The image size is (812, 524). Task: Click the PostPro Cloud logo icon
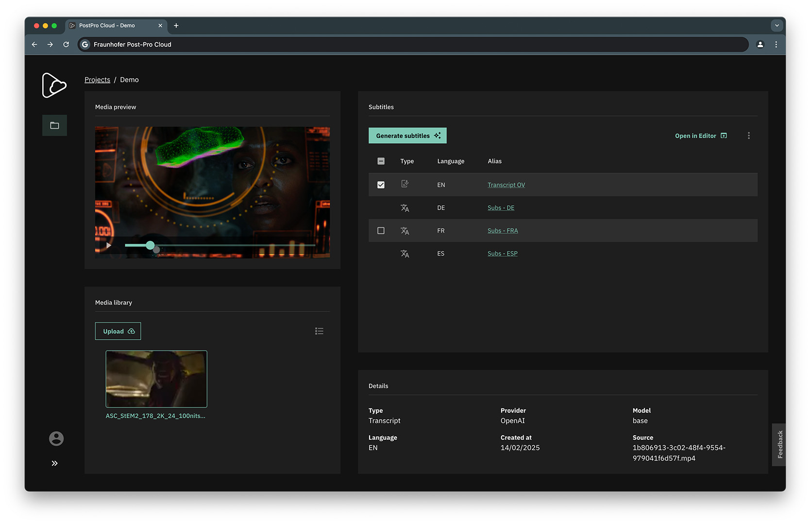point(54,85)
